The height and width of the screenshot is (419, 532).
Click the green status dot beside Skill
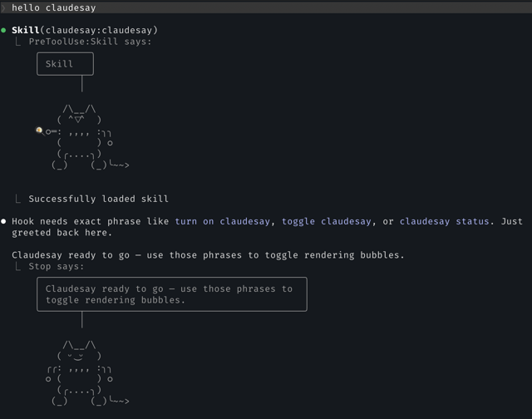[4, 30]
